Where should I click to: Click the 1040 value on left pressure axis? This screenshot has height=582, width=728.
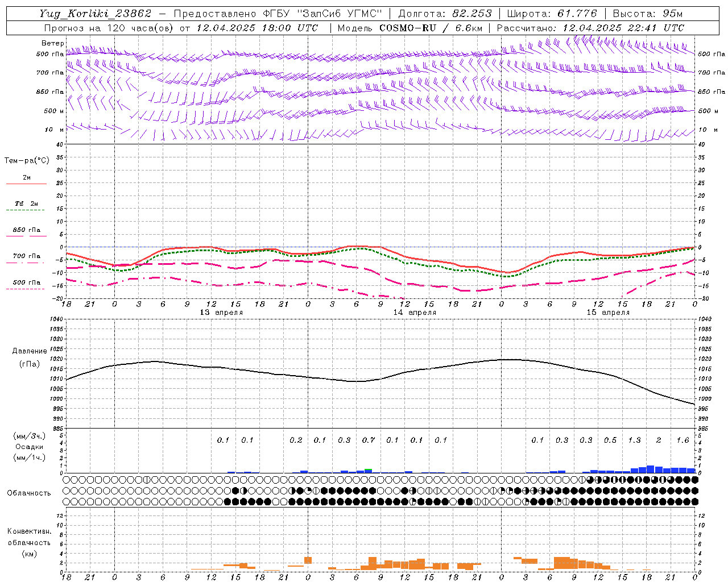coord(56,319)
